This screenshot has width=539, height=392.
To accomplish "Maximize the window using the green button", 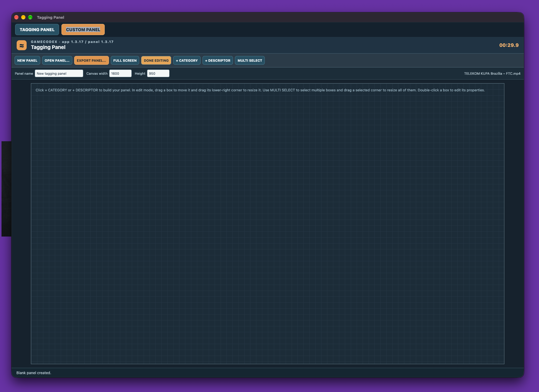I will [30, 17].
